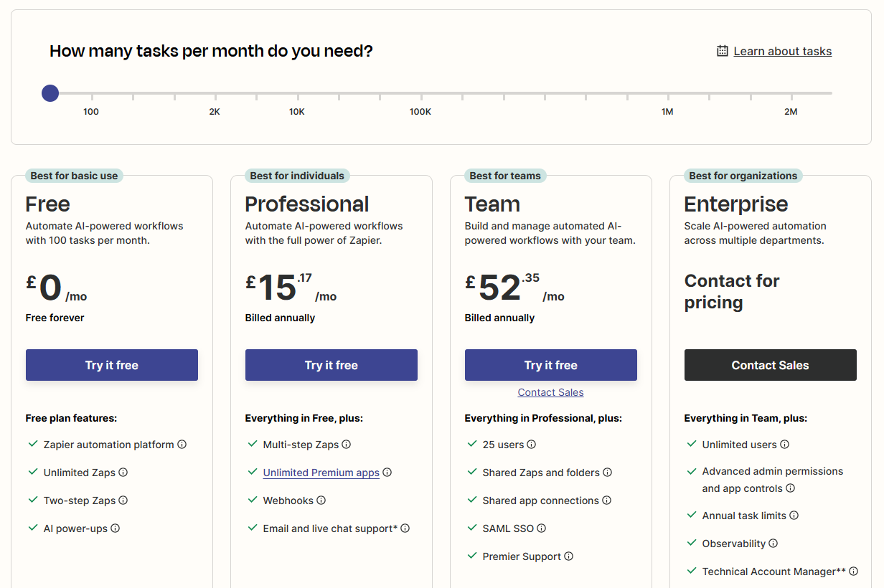Image resolution: width=884 pixels, height=588 pixels.
Task: Click the Enterprise plan heading
Action: click(736, 204)
